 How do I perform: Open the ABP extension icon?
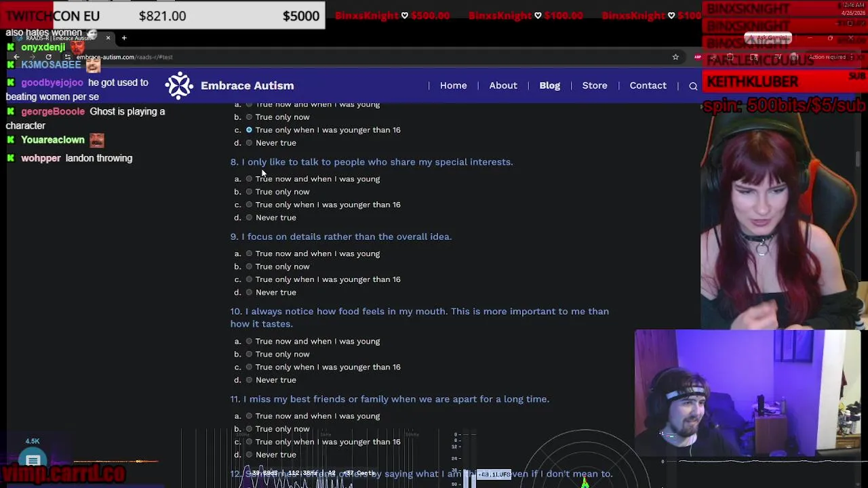tap(698, 57)
